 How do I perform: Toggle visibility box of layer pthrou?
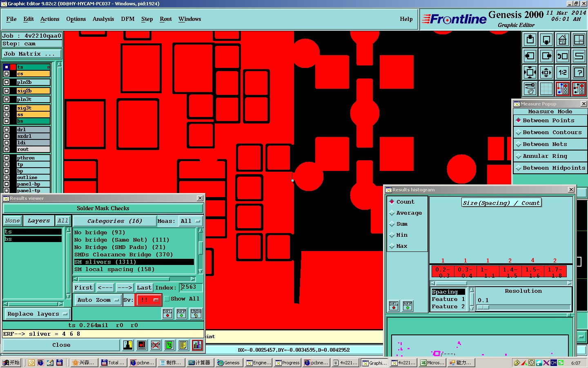click(x=7, y=158)
